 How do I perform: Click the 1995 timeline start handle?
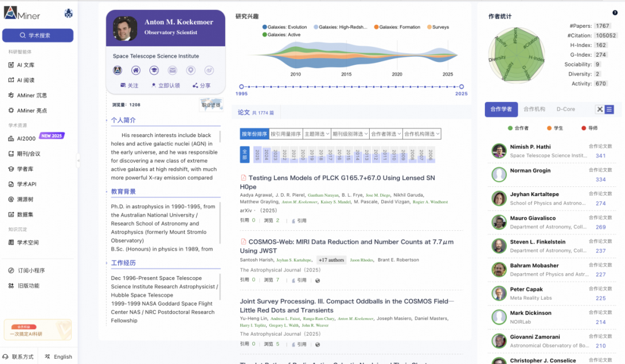241,86
